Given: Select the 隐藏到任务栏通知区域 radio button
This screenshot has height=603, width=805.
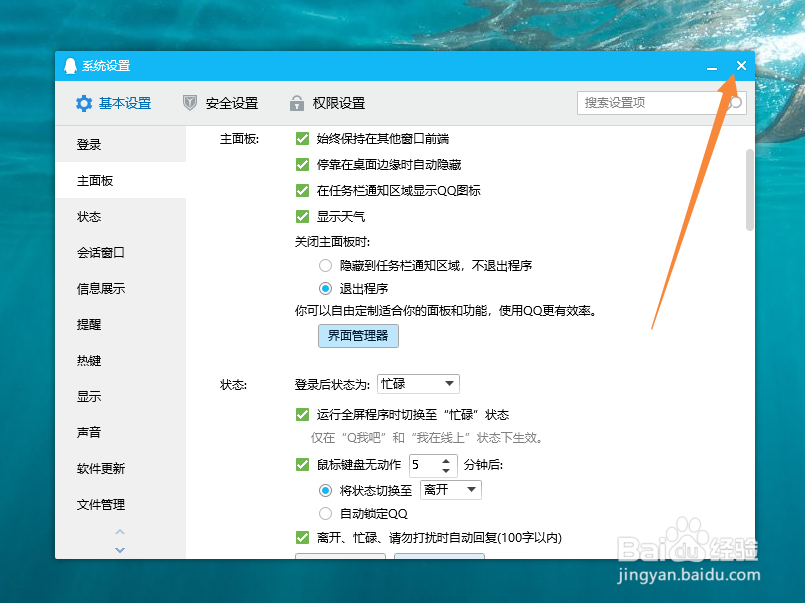Looking at the screenshot, I should pos(327,265).
